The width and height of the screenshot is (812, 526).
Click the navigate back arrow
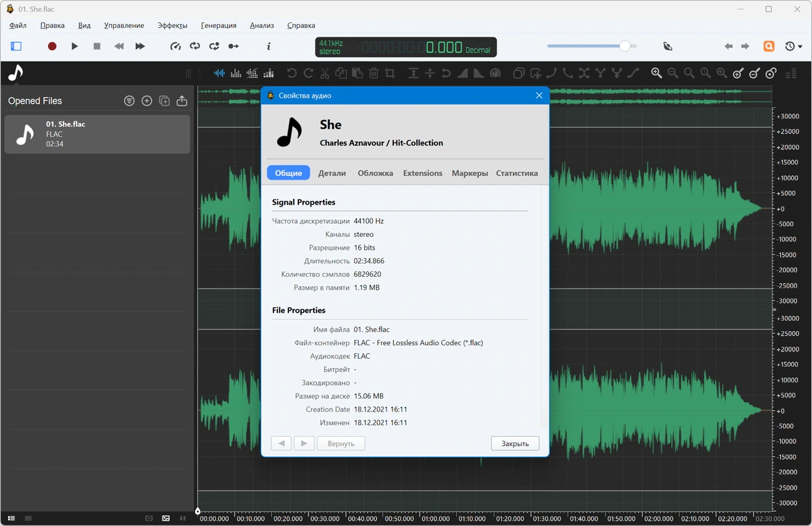pos(729,46)
